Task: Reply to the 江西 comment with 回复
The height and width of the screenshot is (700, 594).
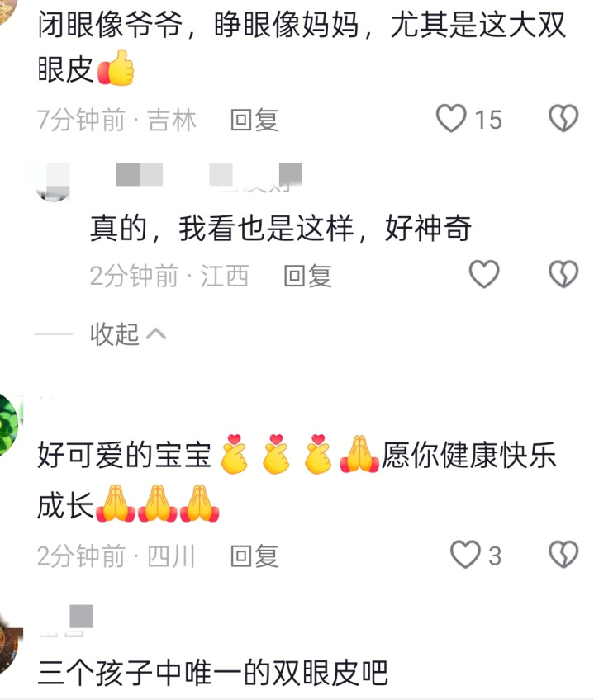Action: coord(307,276)
